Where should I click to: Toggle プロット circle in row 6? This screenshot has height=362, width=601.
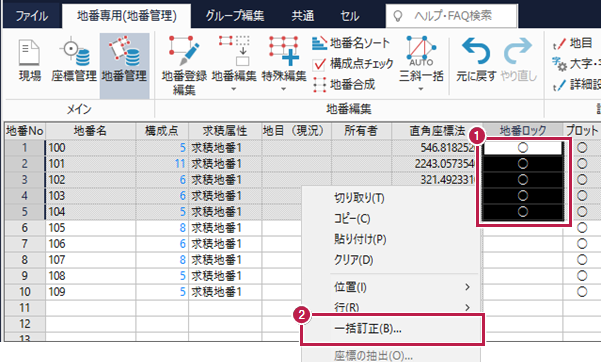click(582, 228)
